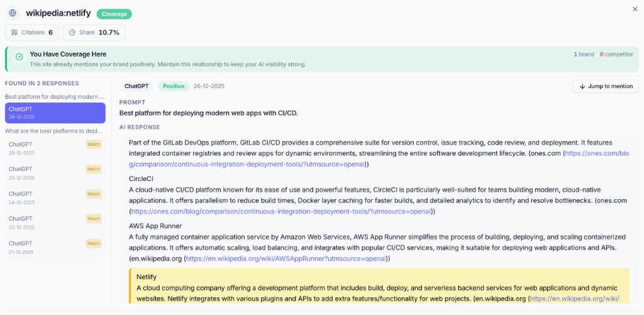This screenshot has height=315, width=644.
Task: Click the '0 competitor' count
Action: [x=616, y=54]
